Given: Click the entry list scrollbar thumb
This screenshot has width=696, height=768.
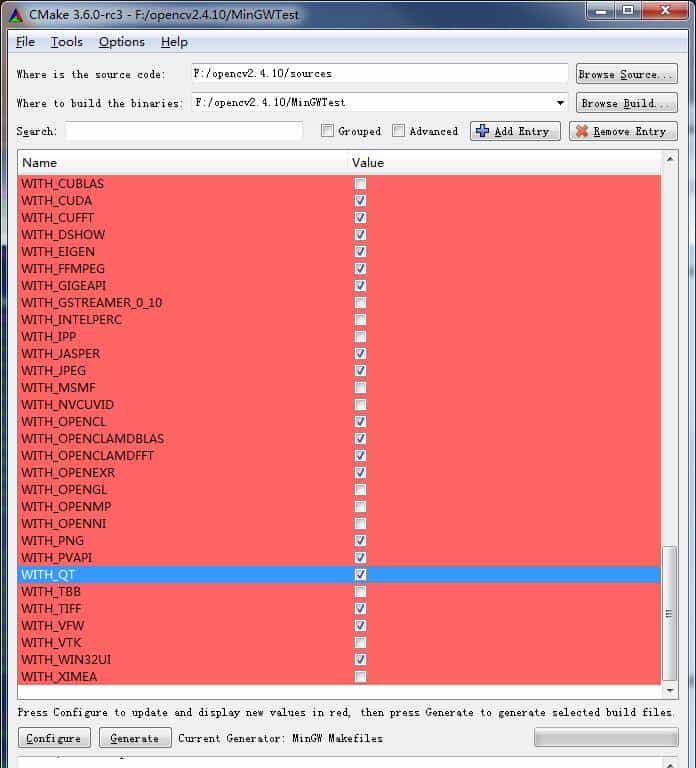Looking at the screenshot, I should tap(669, 613).
